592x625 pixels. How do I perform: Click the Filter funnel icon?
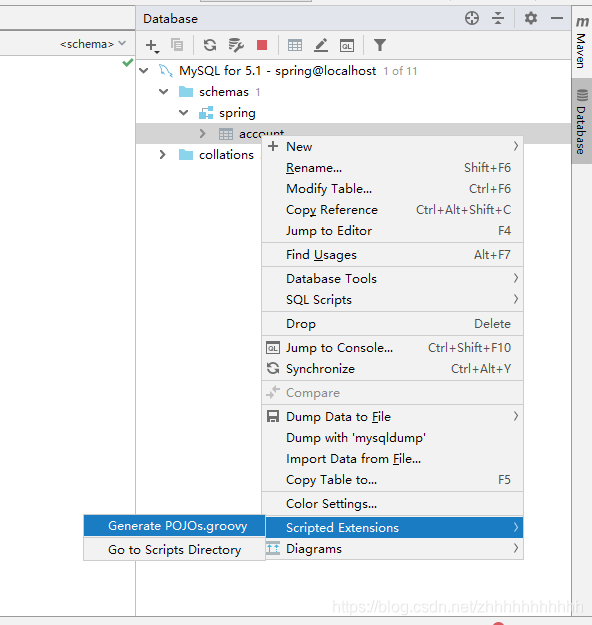pos(380,45)
